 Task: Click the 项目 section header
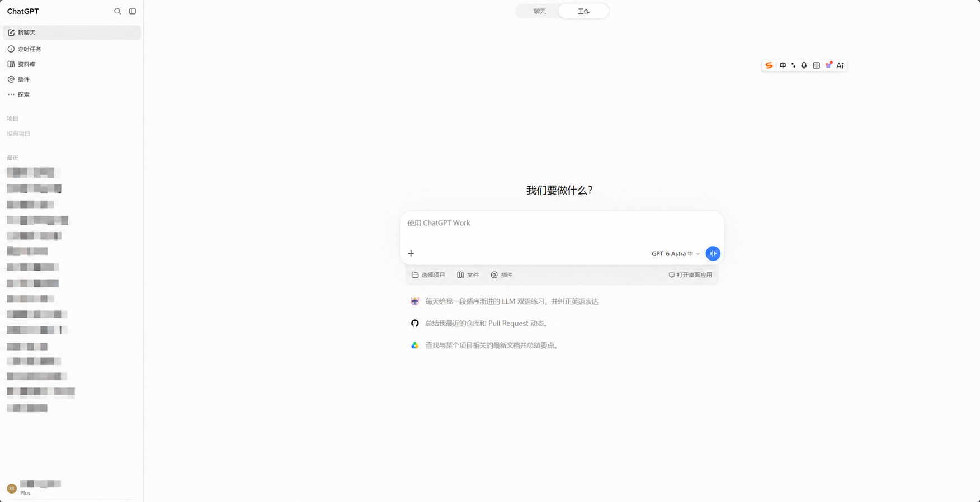tap(13, 119)
